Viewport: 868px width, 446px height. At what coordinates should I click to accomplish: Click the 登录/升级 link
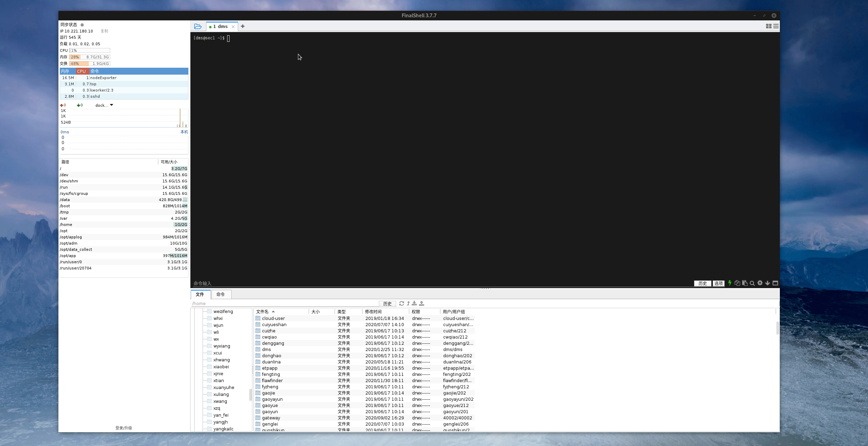point(123,428)
